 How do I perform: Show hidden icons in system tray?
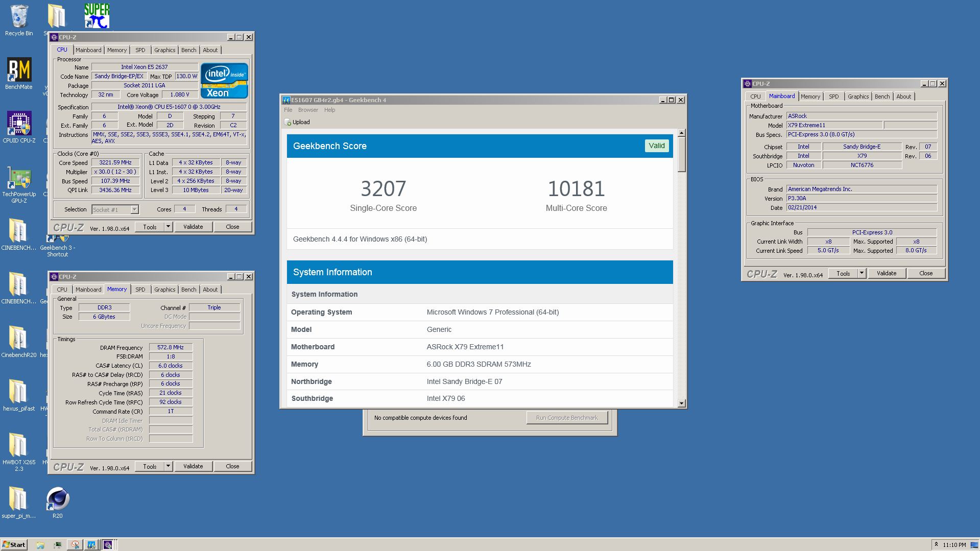coord(936,545)
